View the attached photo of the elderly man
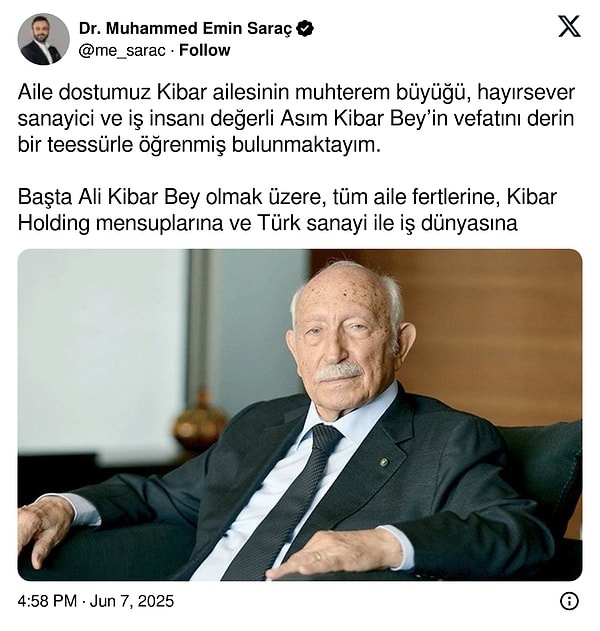Viewport: 600px width, 631px height. pyautogui.click(x=300, y=415)
